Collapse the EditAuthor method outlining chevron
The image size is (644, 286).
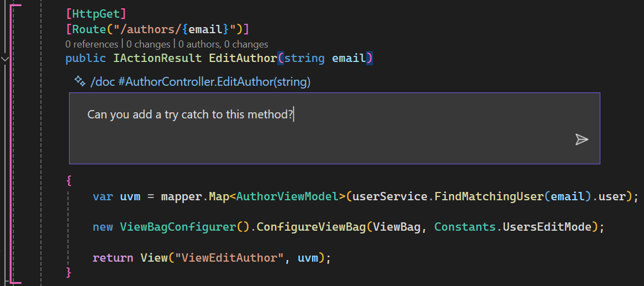pyautogui.click(x=6, y=58)
